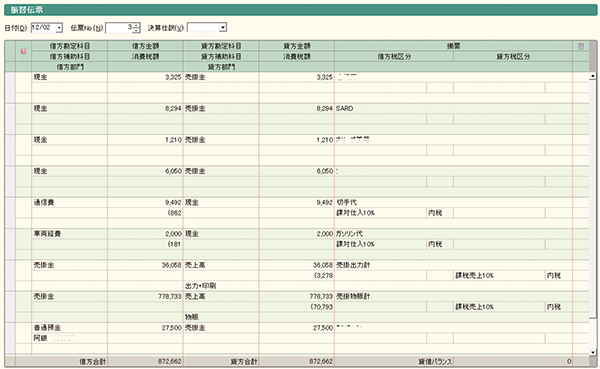Click the 借方金額 column header

(x=145, y=46)
